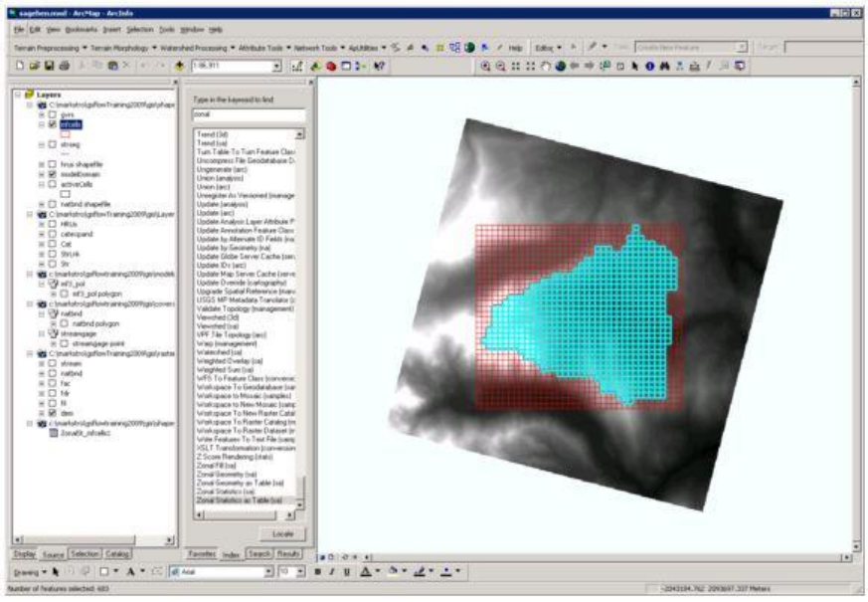Image resolution: width=868 pixels, height=602 pixels.
Task: Select the Identify tool blue i icon
Action: (649, 67)
